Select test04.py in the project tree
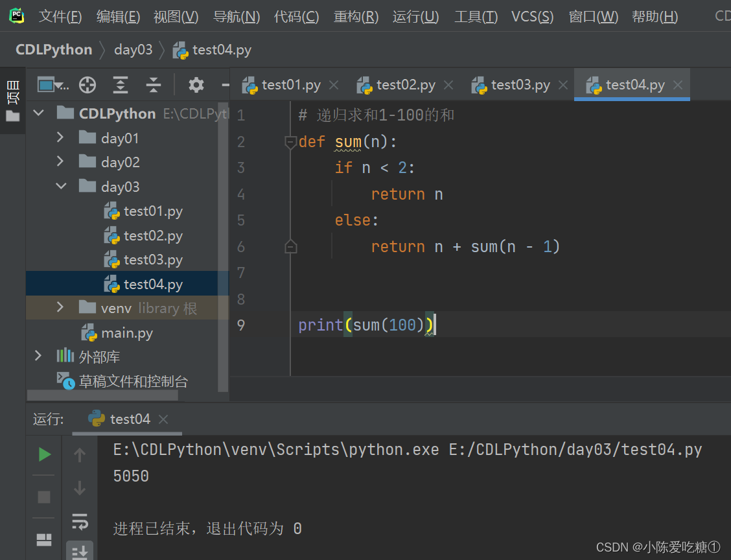The image size is (731, 560). (x=128, y=284)
